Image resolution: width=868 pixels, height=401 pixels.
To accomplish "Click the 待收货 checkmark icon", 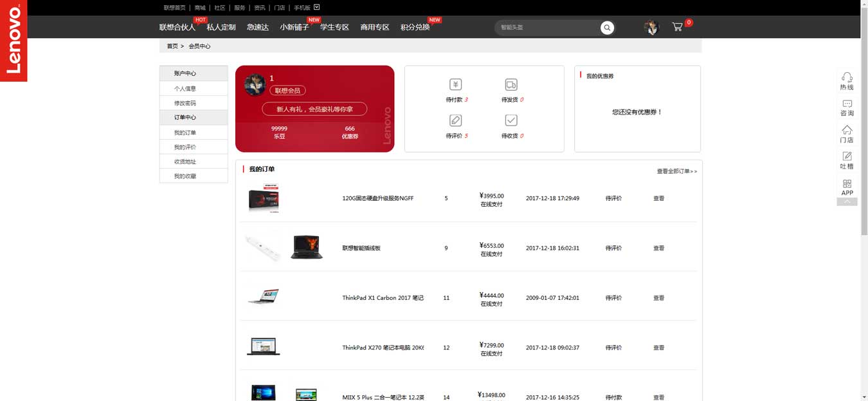I will click(x=511, y=120).
